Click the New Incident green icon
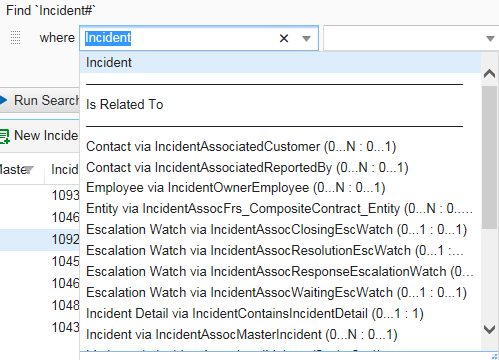 pyautogui.click(x=5, y=136)
